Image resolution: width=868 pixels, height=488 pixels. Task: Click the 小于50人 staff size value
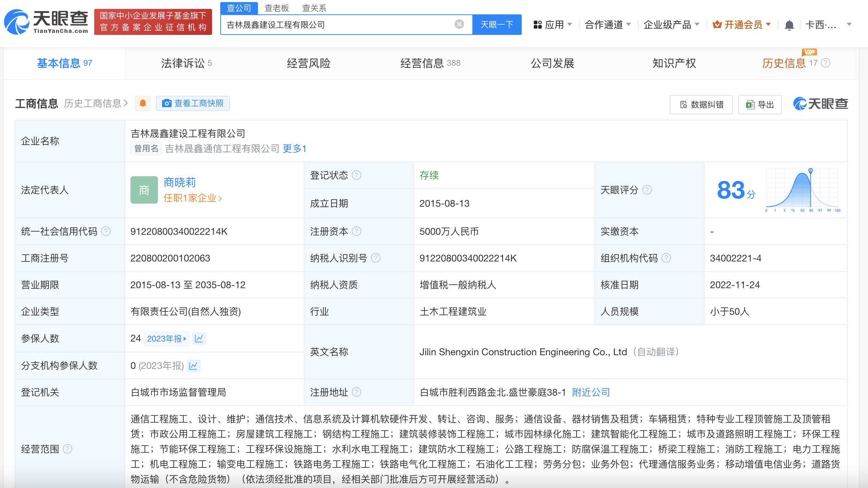point(730,311)
